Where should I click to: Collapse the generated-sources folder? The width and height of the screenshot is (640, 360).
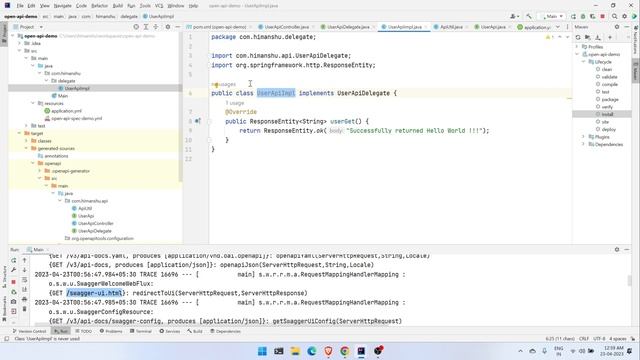[x=27, y=149]
